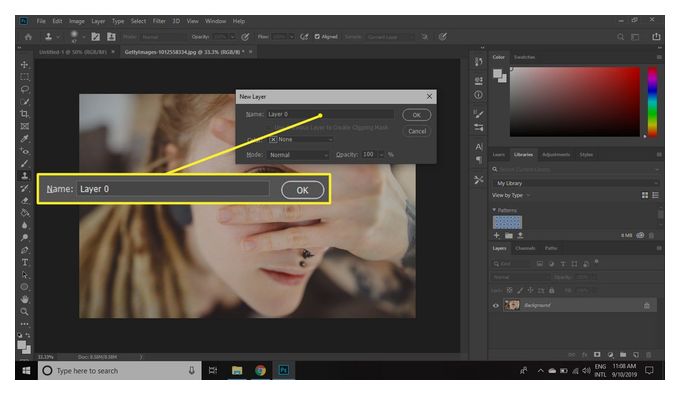Select the Move tool
Viewport: 680px width, 395px height.
(x=25, y=65)
